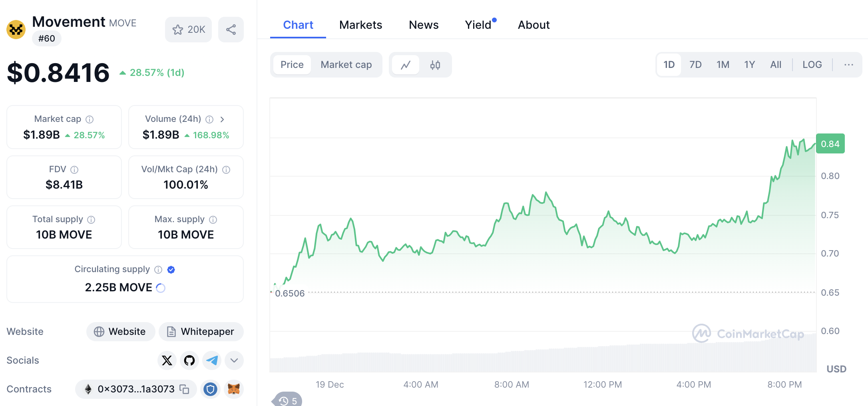
Task: Open chart more options ellipsis menu
Action: pyautogui.click(x=849, y=65)
